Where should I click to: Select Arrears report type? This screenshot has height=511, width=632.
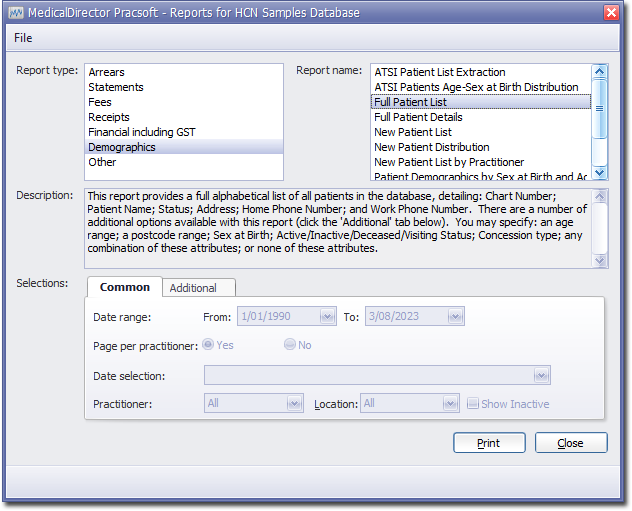pos(107,72)
